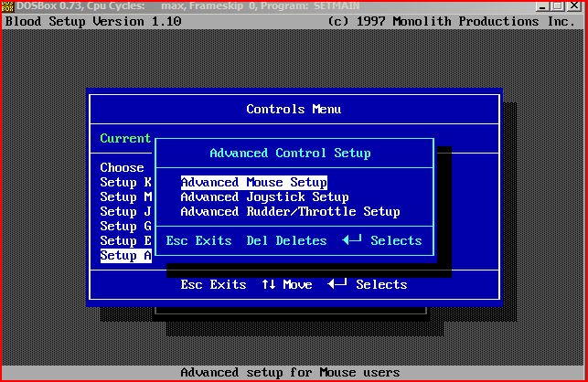The image size is (588, 382).
Task: Click the 'Choose' row in Controls Menu
Action: (x=122, y=168)
